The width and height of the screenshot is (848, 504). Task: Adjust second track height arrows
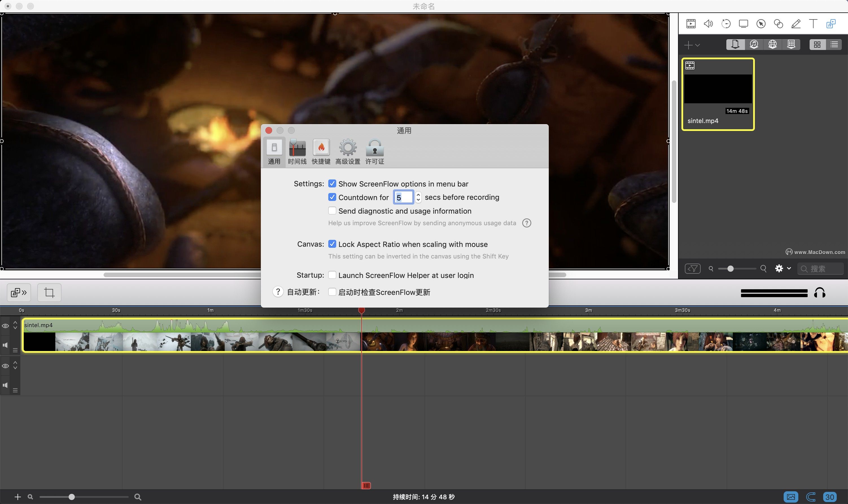point(15,365)
